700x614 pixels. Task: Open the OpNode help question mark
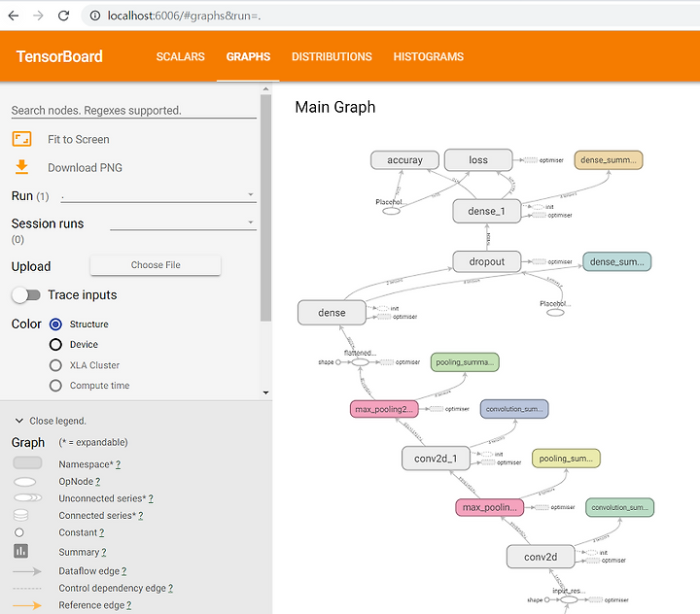pos(98,482)
